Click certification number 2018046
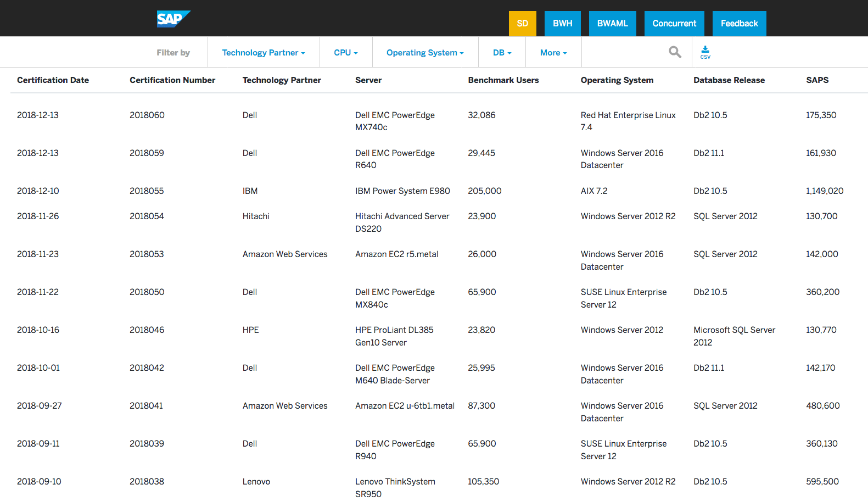This screenshot has width=868, height=501. point(147,330)
